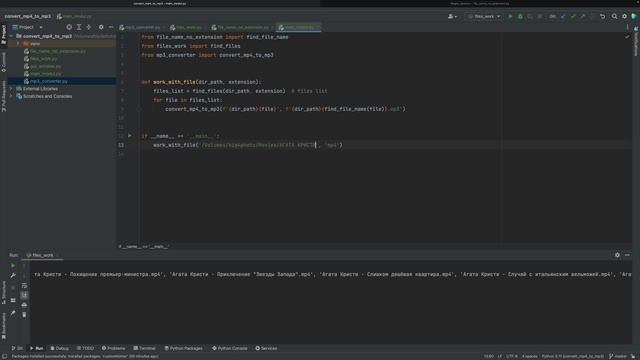The image size is (640, 360).
Task: Collapse the convert_mp4_to_mp3 root folder
Action: (x=11, y=36)
